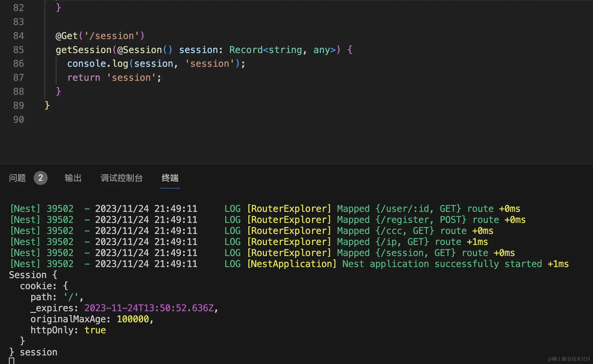Click line number 90 in the gutter
The image size is (593, 364).
click(x=18, y=120)
